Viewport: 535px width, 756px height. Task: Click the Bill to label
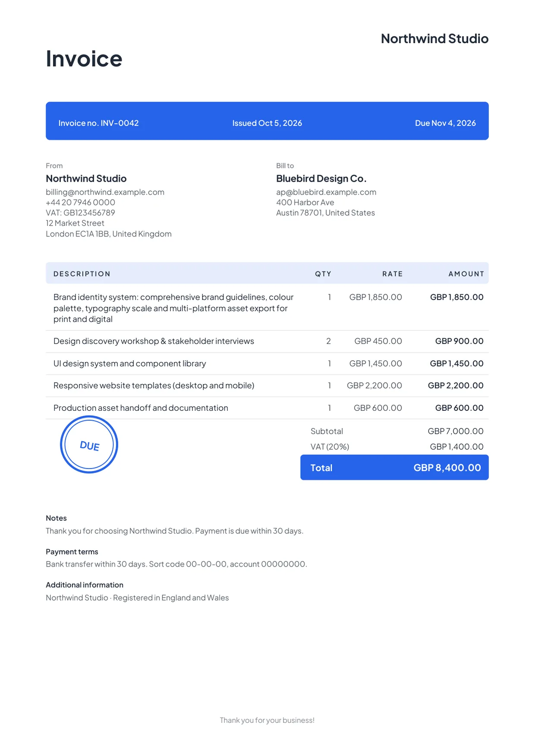coord(285,166)
